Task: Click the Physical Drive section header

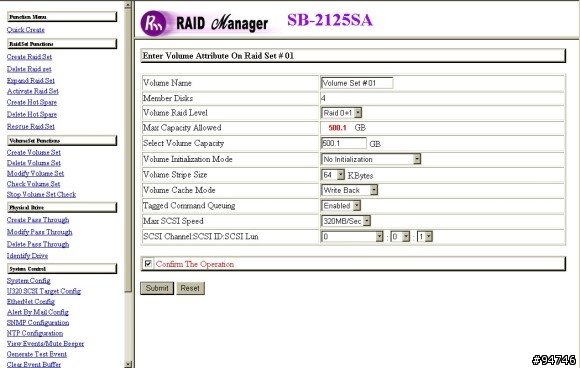Action: (x=62, y=207)
